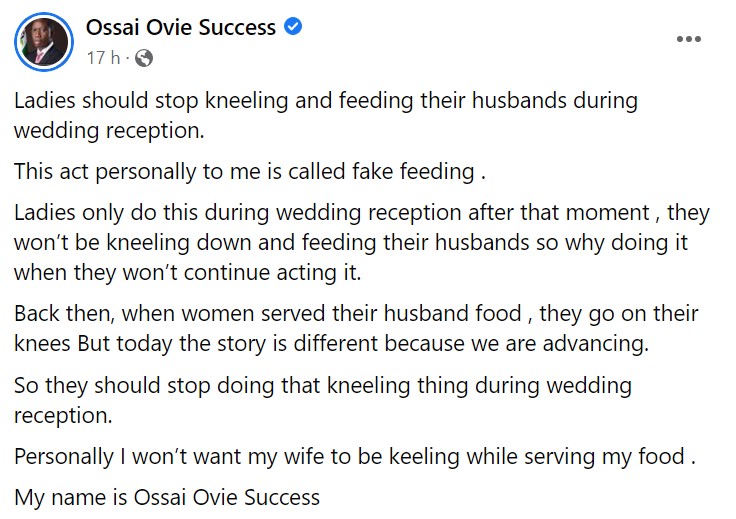This screenshot has height=519, width=736.
Task: Click the paragraph starting "Ladies only do this"
Action: click(x=360, y=242)
